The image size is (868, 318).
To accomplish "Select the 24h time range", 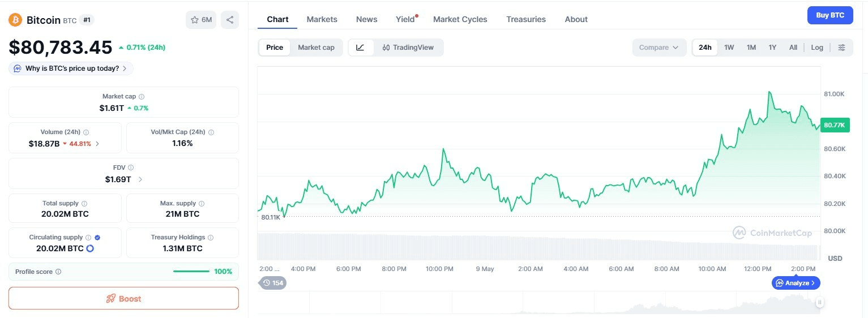I will 705,48.
